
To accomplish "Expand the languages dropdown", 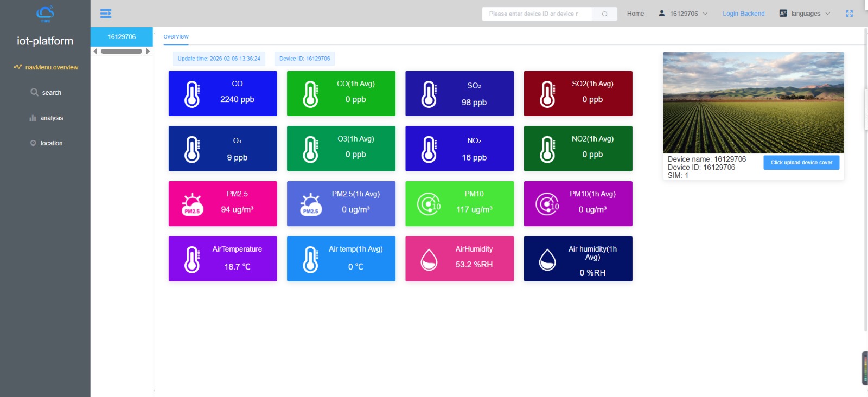I will coord(805,14).
